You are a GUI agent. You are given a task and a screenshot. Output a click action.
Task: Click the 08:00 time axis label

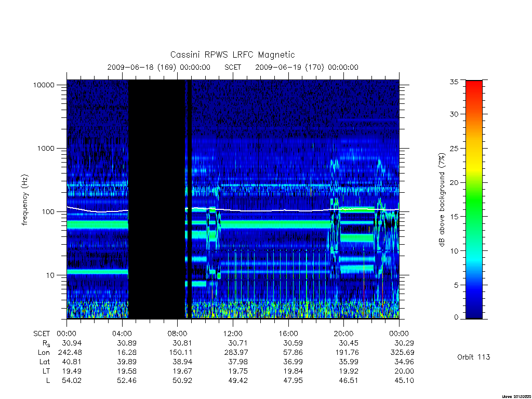[178, 334]
